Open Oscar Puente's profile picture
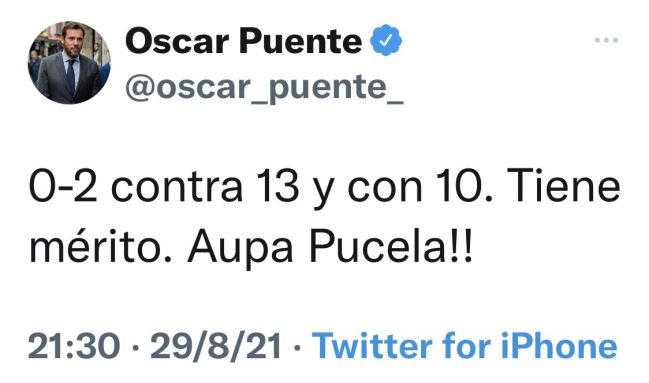 tap(69, 63)
